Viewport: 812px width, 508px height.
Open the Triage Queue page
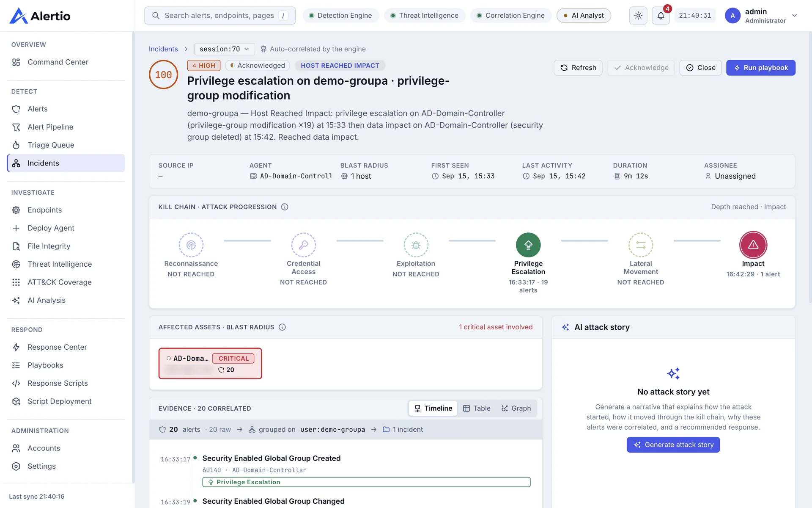point(66,145)
